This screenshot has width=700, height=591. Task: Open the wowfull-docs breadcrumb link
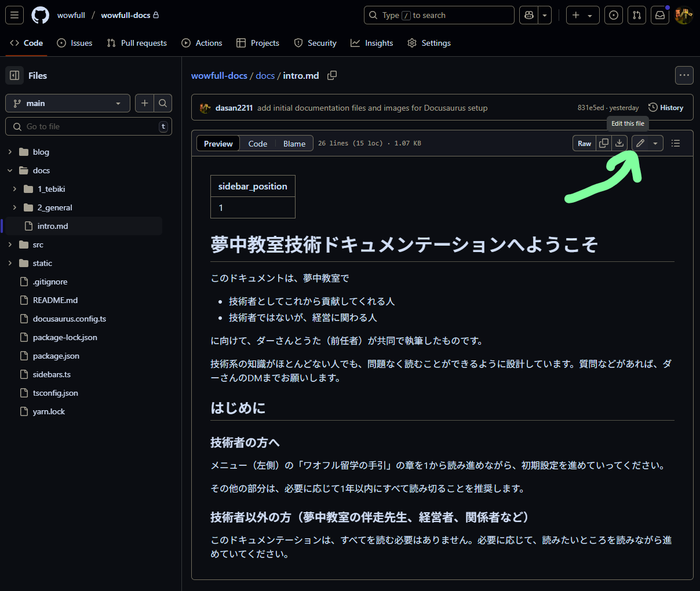[x=219, y=75]
